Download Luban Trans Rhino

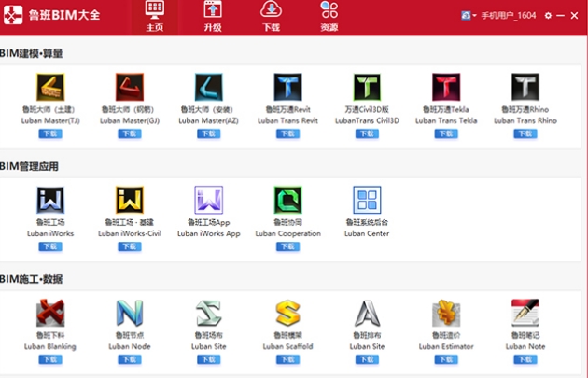[x=525, y=133]
